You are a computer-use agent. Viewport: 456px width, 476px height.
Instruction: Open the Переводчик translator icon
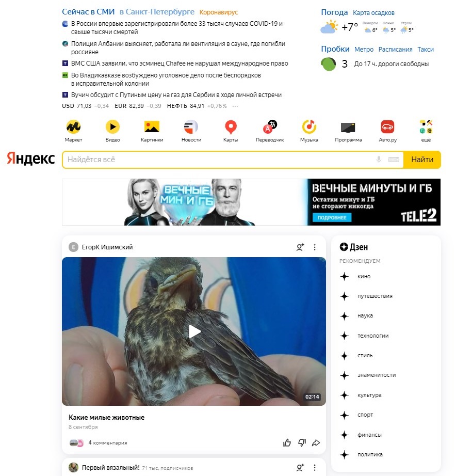point(270,127)
